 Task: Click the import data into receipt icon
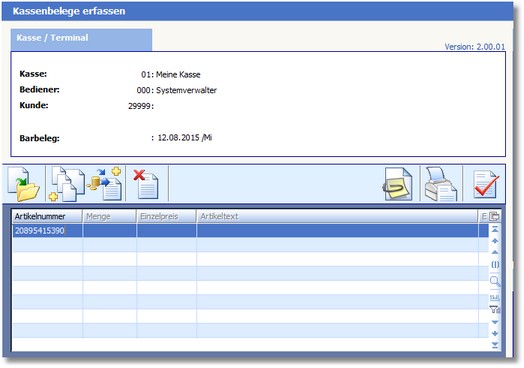pos(104,184)
